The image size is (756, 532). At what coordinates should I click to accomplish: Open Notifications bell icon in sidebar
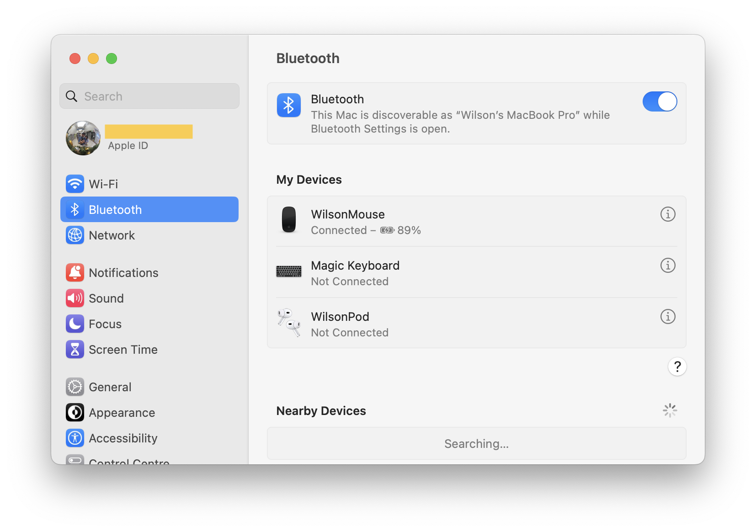[75, 272]
